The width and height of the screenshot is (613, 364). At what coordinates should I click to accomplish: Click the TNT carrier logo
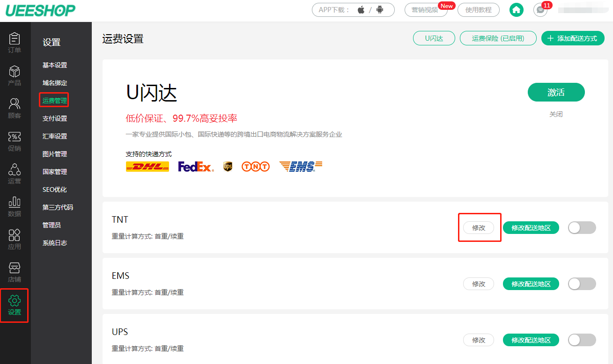click(256, 167)
